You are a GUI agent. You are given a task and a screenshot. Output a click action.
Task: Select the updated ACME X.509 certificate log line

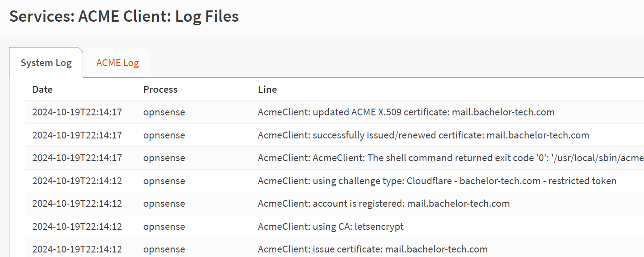(335, 112)
